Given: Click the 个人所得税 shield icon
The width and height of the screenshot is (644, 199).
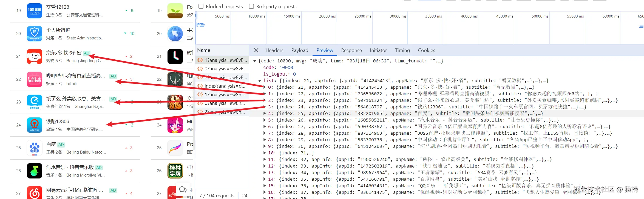Looking at the screenshot, I should point(35,33).
